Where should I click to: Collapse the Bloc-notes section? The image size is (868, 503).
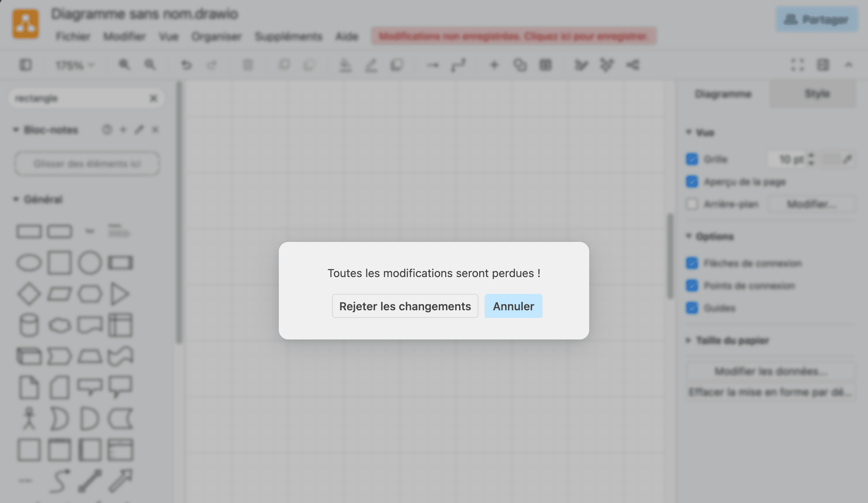pos(16,130)
